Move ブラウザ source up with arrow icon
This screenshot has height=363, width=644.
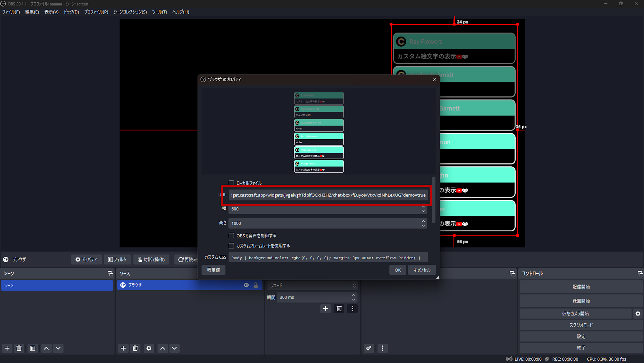pos(162,348)
